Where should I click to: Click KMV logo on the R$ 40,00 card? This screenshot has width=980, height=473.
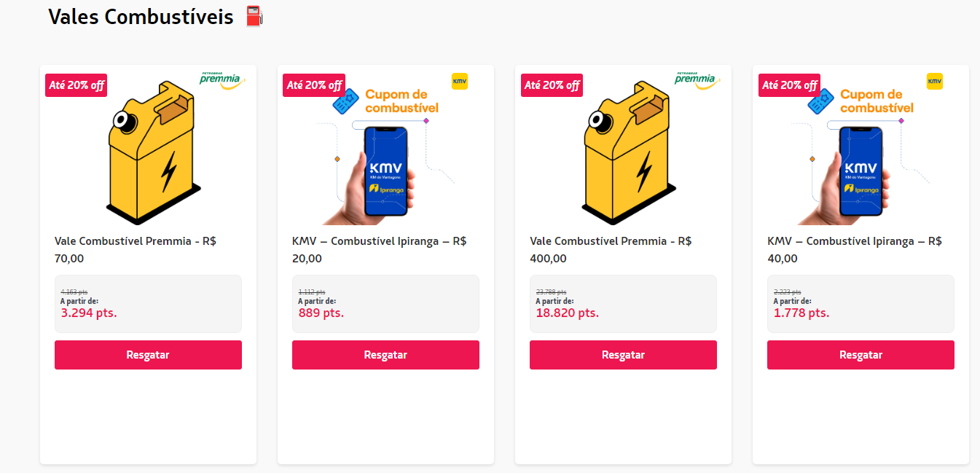(x=935, y=81)
